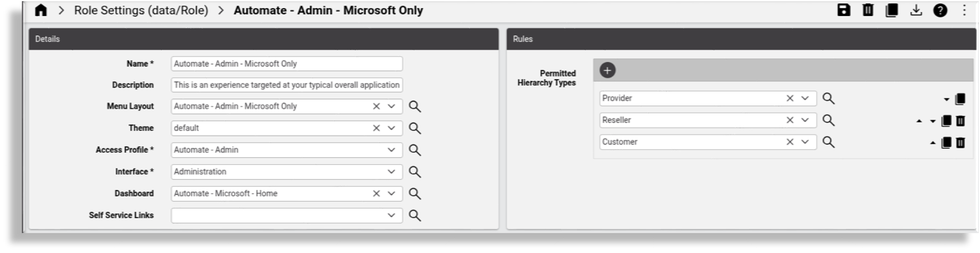The height and width of the screenshot is (253, 980).
Task: Expand the Customer hierarchy dropdown
Action: tap(805, 142)
